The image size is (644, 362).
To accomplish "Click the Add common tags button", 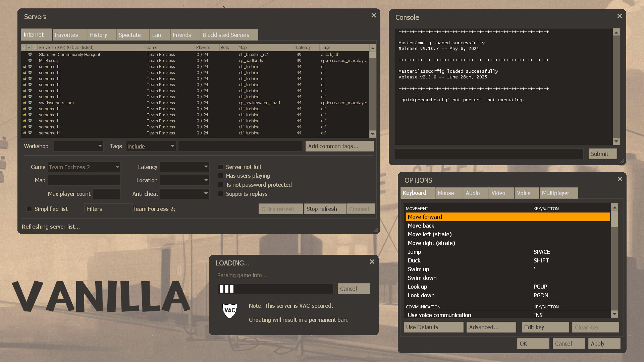I will coord(339,146).
